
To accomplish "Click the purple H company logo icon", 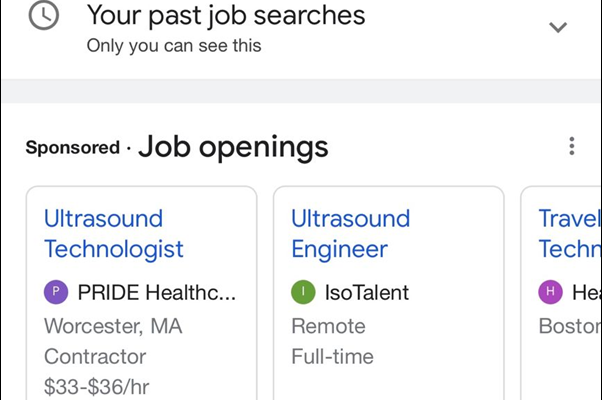I will [549, 293].
